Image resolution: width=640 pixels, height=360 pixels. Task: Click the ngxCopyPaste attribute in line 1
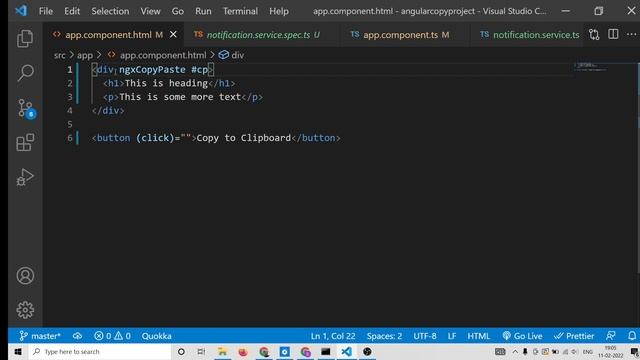point(152,69)
